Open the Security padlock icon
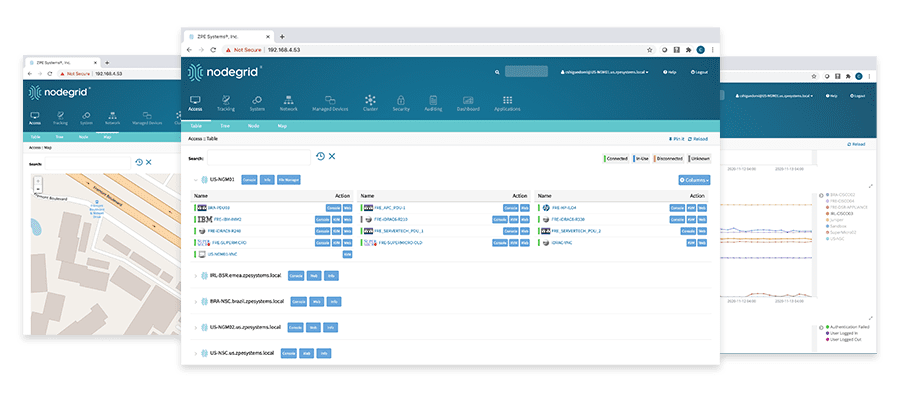Viewport: 900px width, 410px height. [400, 102]
